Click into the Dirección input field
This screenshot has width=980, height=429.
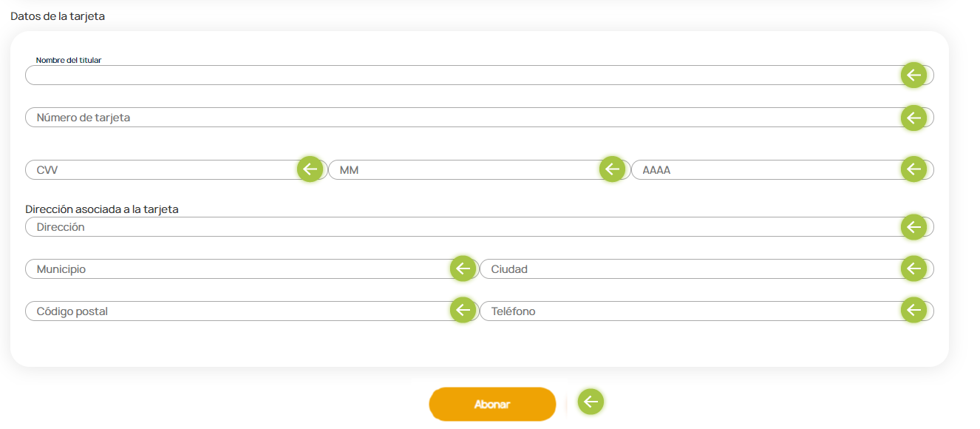click(480, 227)
